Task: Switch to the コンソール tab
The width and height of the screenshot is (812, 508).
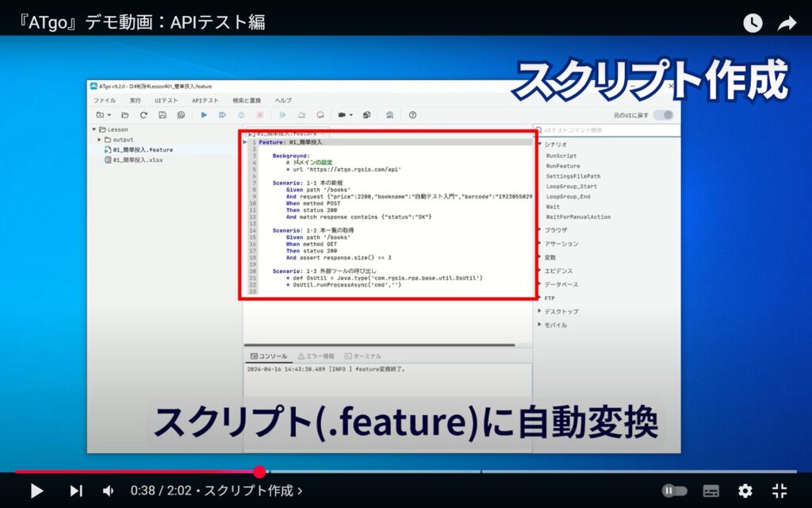Action: 269,356
